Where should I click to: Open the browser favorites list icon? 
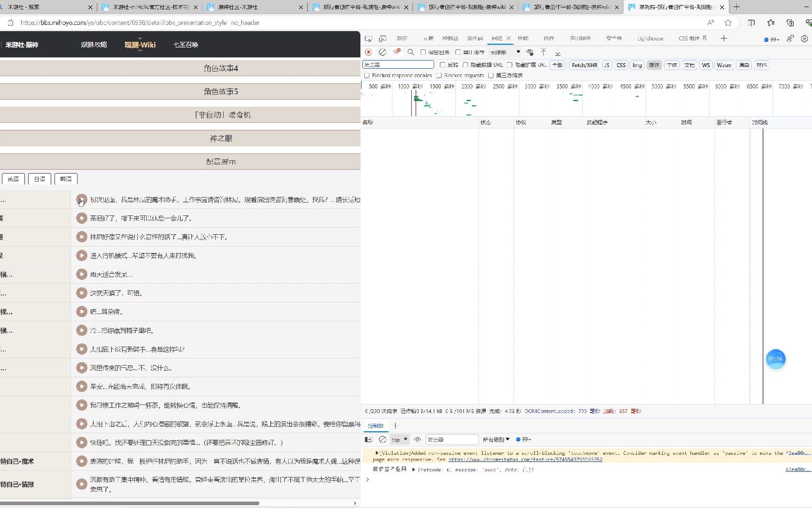[x=771, y=23]
